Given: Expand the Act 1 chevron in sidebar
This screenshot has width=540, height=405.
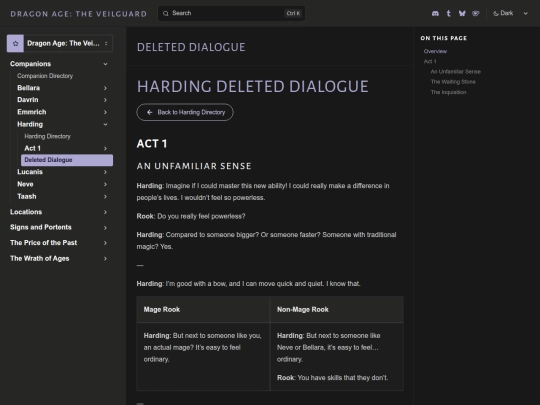Looking at the screenshot, I should [x=105, y=148].
